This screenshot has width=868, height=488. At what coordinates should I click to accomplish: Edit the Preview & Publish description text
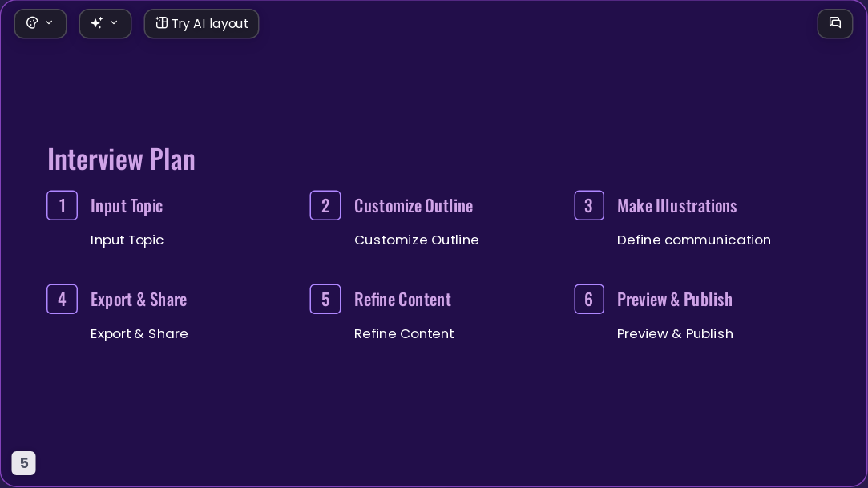[x=675, y=333]
